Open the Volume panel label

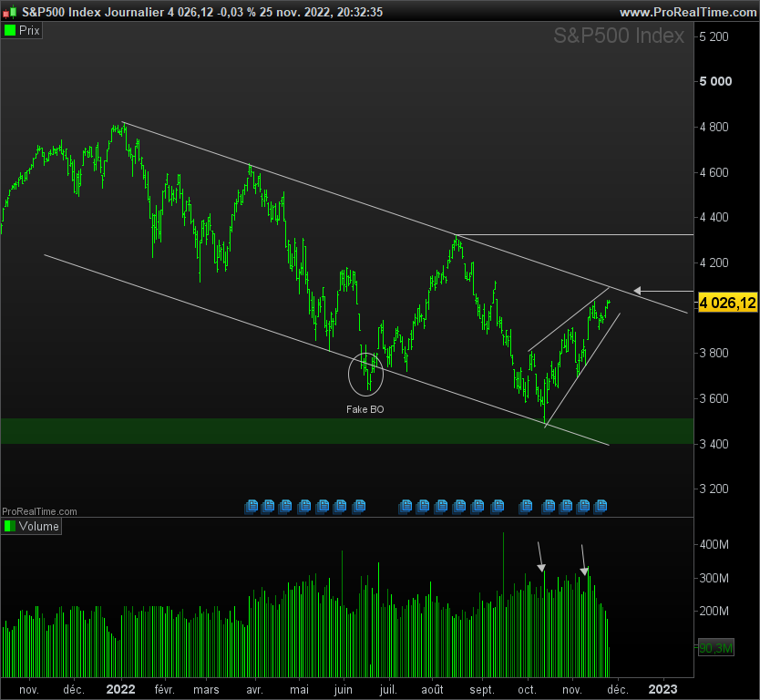32,527
